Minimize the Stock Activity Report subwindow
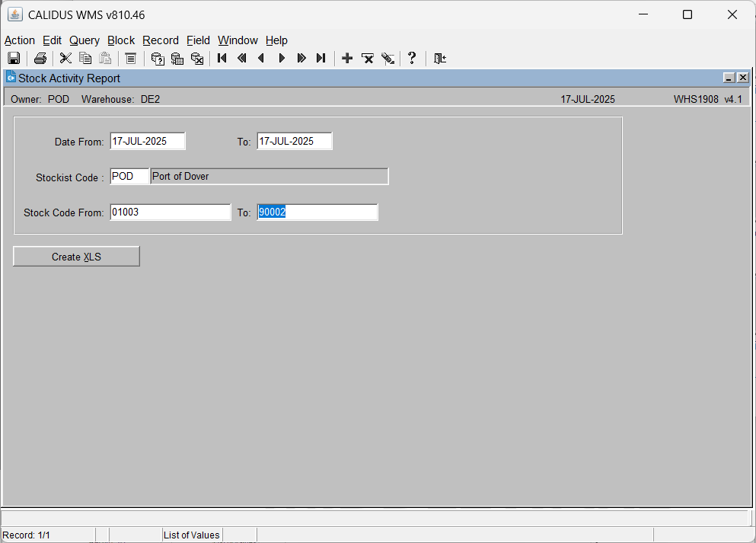The width and height of the screenshot is (756, 543). coord(729,78)
